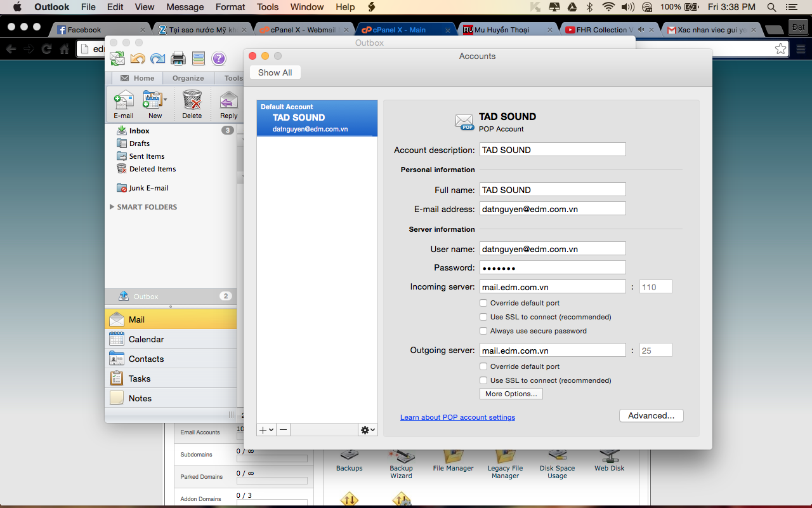Image resolution: width=812 pixels, height=508 pixels.
Task: Click the Undo arrow in Outlook toolbar
Action: (138, 58)
